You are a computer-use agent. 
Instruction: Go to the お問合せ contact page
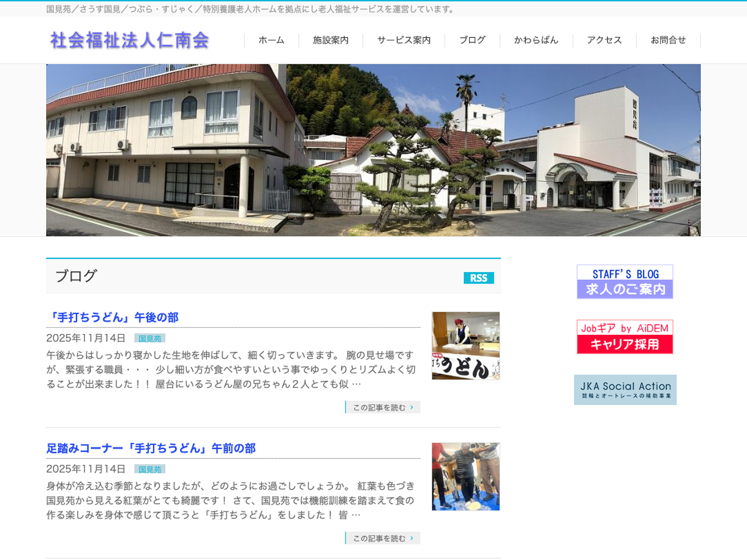click(x=668, y=40)
